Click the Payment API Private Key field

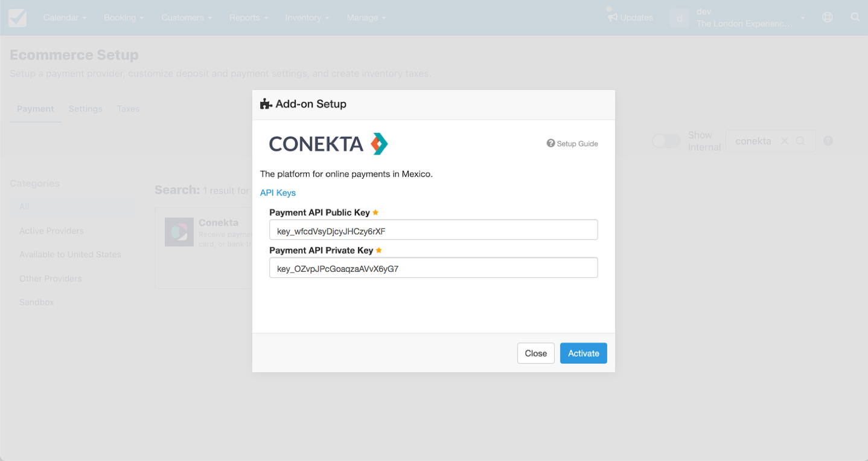[x=433, y=268]
